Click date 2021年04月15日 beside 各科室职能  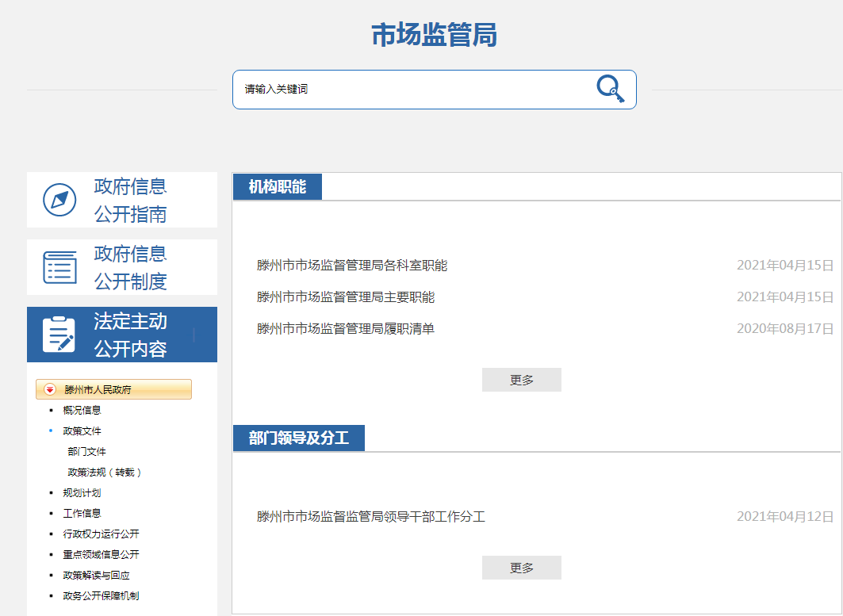(785, 265)
